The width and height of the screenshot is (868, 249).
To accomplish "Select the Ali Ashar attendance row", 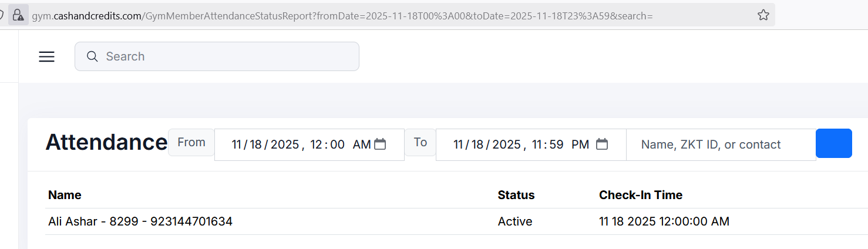I will pos(140,221).
